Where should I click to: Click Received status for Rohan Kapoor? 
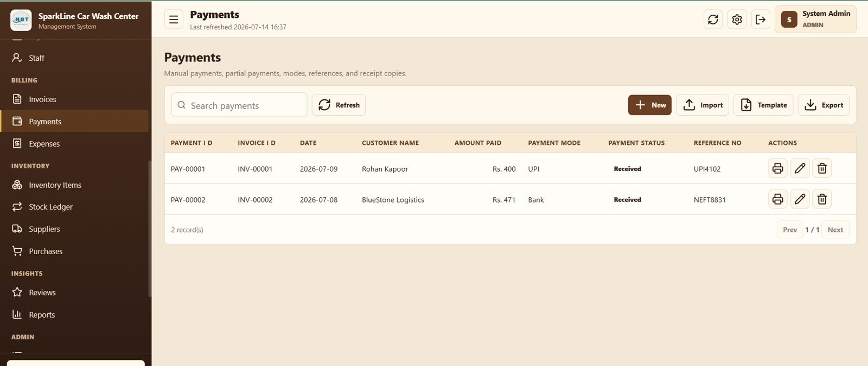627,169
